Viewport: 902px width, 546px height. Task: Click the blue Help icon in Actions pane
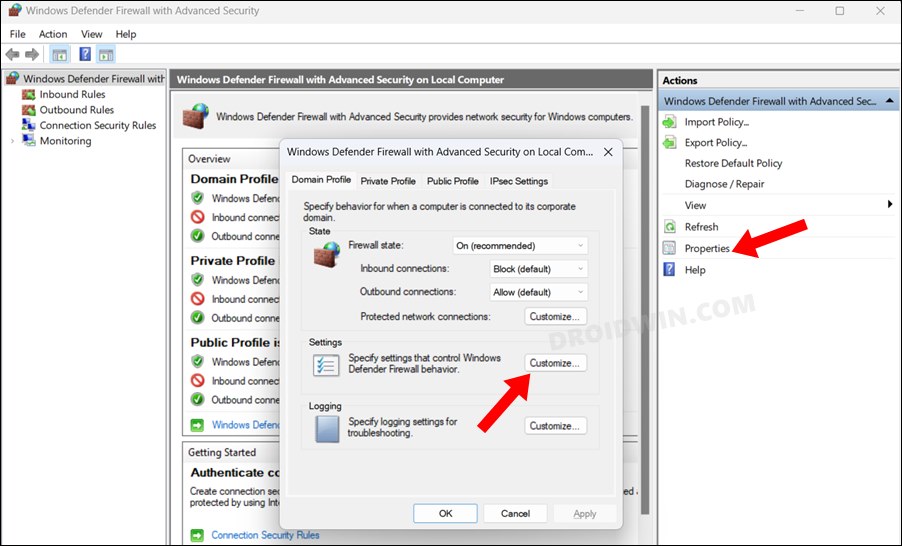click(x=669, y=269)
